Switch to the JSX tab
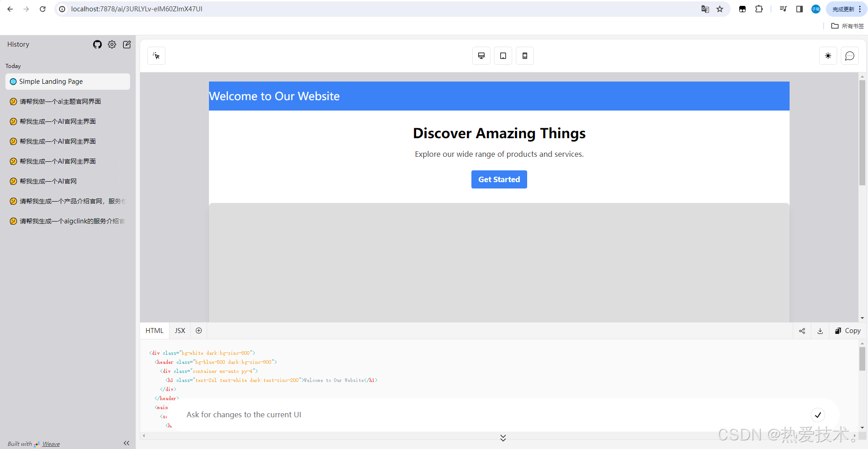Viewport: 868px width, 449px height. [180, 331]
